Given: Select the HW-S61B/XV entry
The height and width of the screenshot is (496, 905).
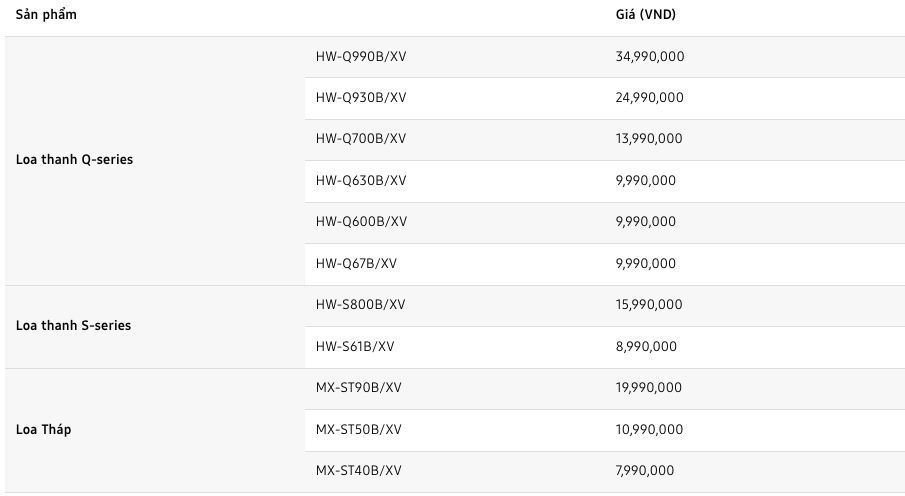Looking at the screenshot, I should (x=605, y=347).
